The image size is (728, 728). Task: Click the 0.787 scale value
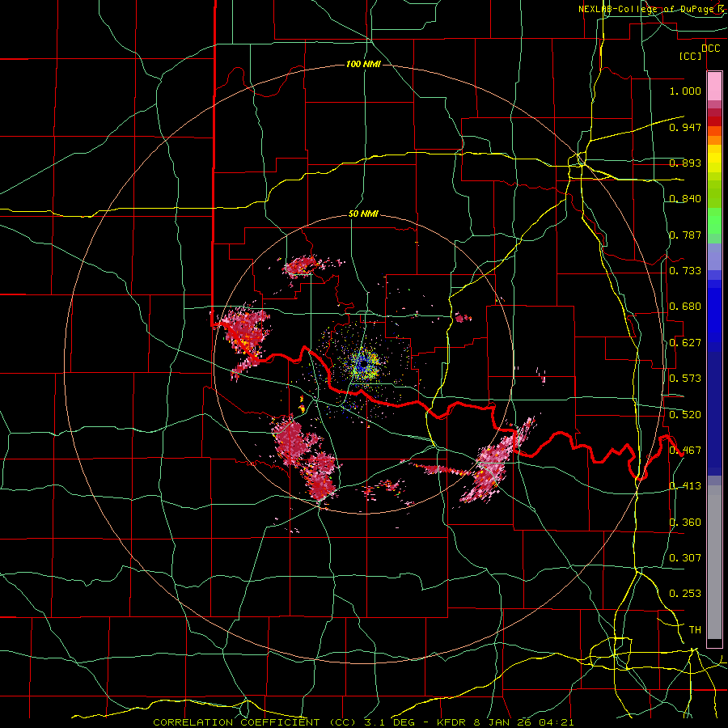(x=685, y=235)
